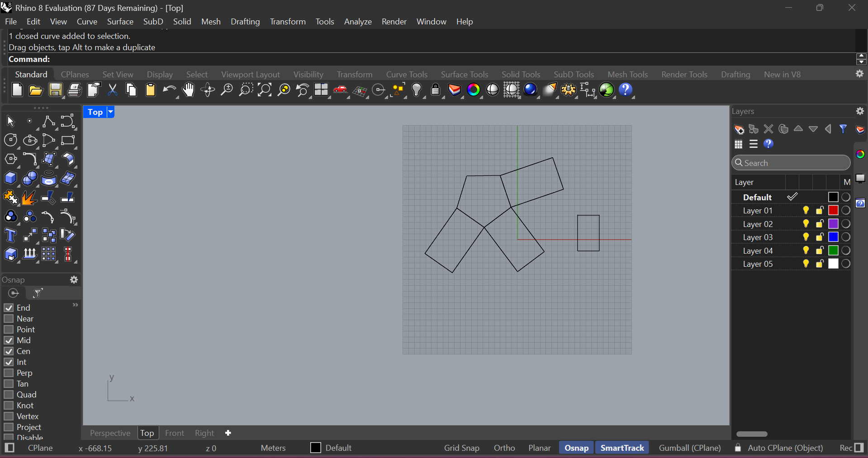868x458 pixels.
Task: Hide Layer 02 using lightbulb
Action: (x=806, y=224)
